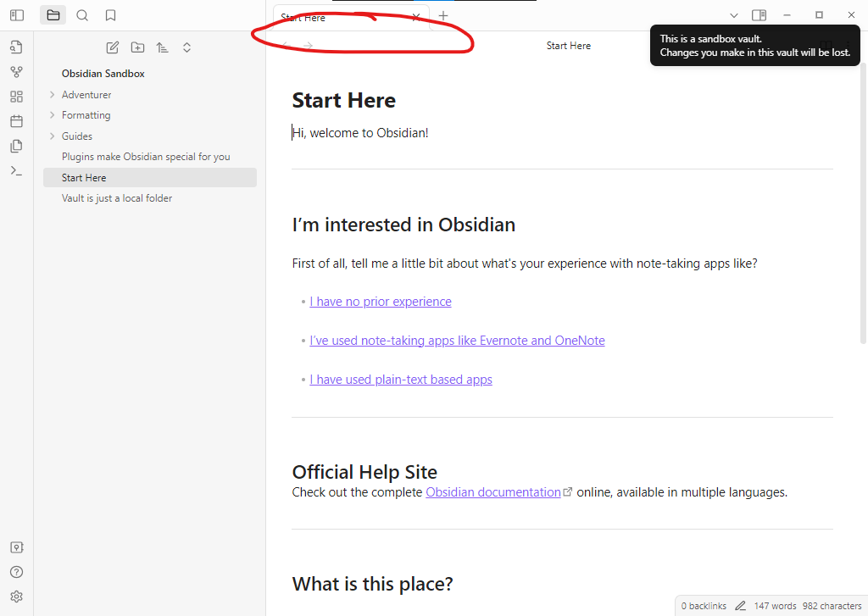868x616 pixels.
Task: Open today's daily note
Action: [x=16, y=120]
